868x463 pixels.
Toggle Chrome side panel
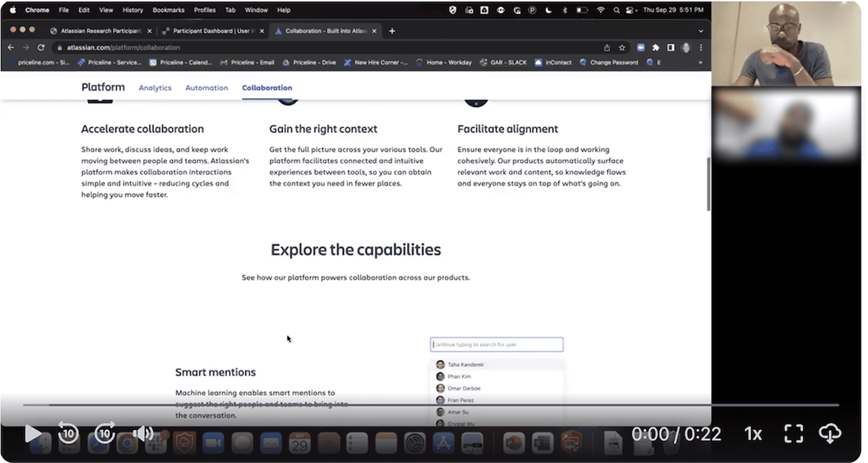(671, 48)
